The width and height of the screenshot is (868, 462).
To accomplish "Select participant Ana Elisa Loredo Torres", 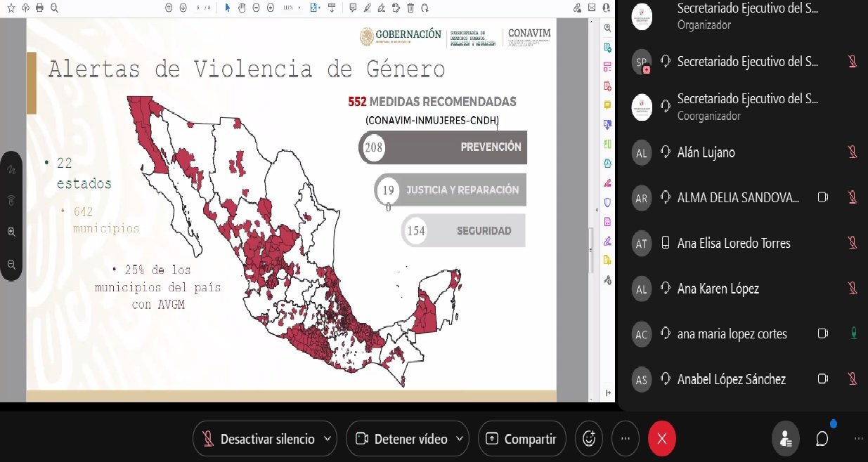I will pyautogui.click(x=734, y=244).
